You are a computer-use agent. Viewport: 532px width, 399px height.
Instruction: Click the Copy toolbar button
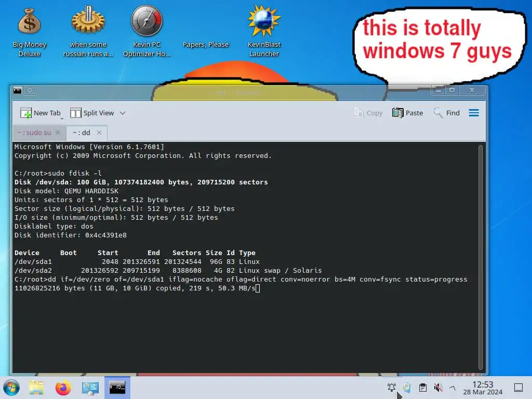tap(368, 113)
